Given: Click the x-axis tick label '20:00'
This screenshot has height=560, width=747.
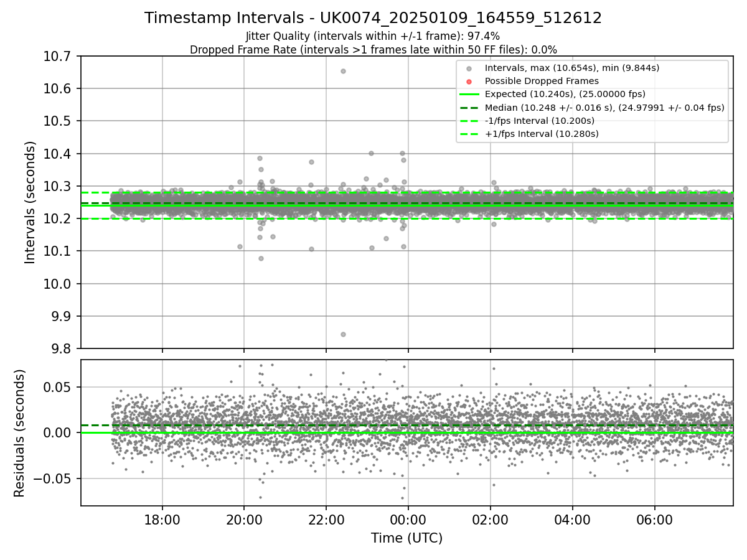Looking at the screenshot, I should click(x=244, y=520).
